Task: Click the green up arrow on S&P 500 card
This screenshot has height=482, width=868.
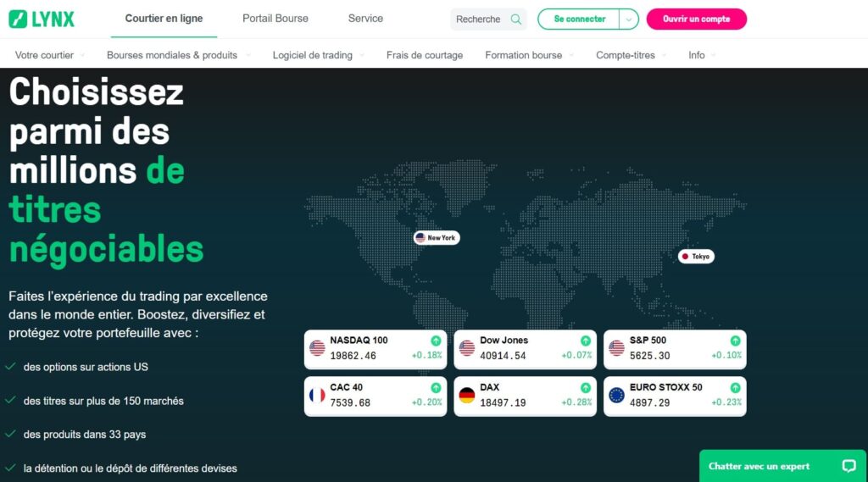Action: click(x=734, y=341)
